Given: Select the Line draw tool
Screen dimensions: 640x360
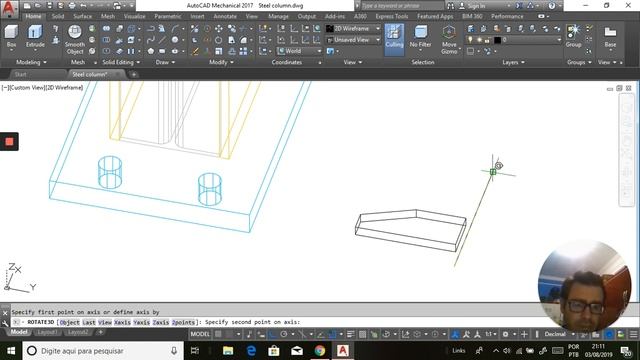Looking at the screenshot, I should 162,40.
